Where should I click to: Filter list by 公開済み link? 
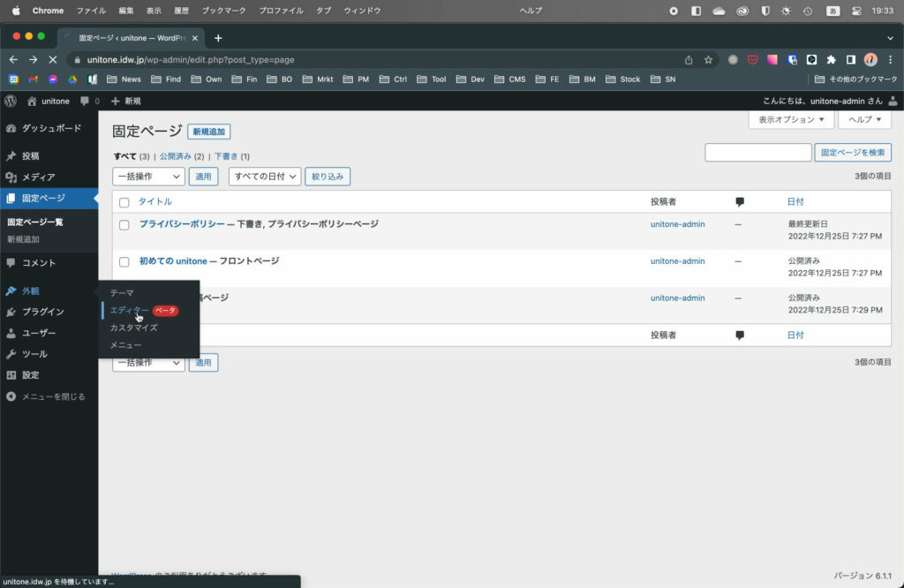point(176,156)
